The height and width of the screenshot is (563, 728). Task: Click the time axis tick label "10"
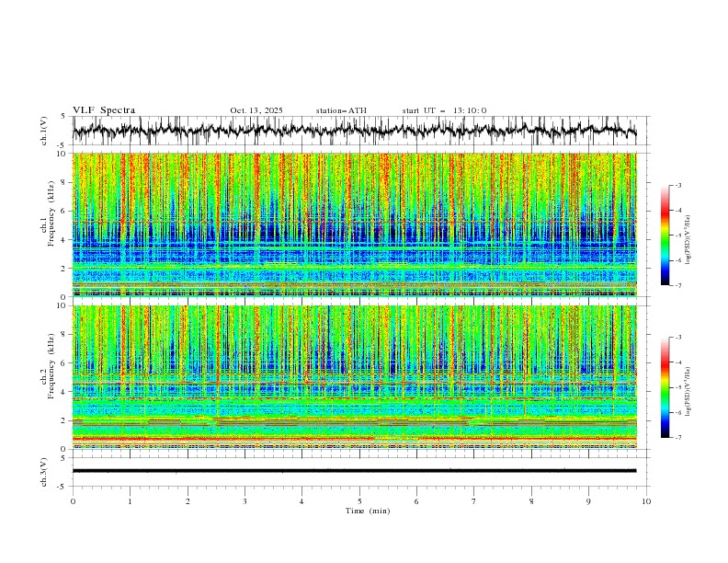(x=646, y=501)
